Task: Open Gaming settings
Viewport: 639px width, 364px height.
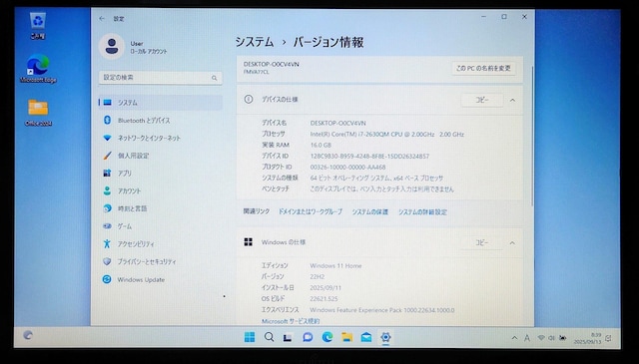Action: [160, 226]
